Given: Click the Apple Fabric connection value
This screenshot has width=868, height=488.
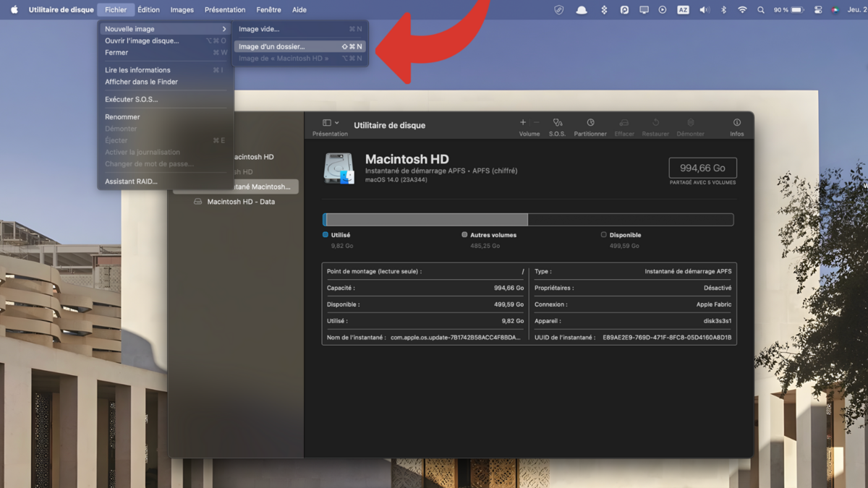Looking at the screenshot, I should [714, 304].
